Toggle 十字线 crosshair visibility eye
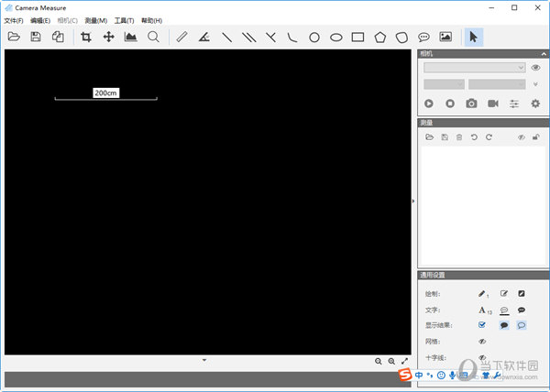The width and height of the screenshot is (550, 392). [482, 357]
